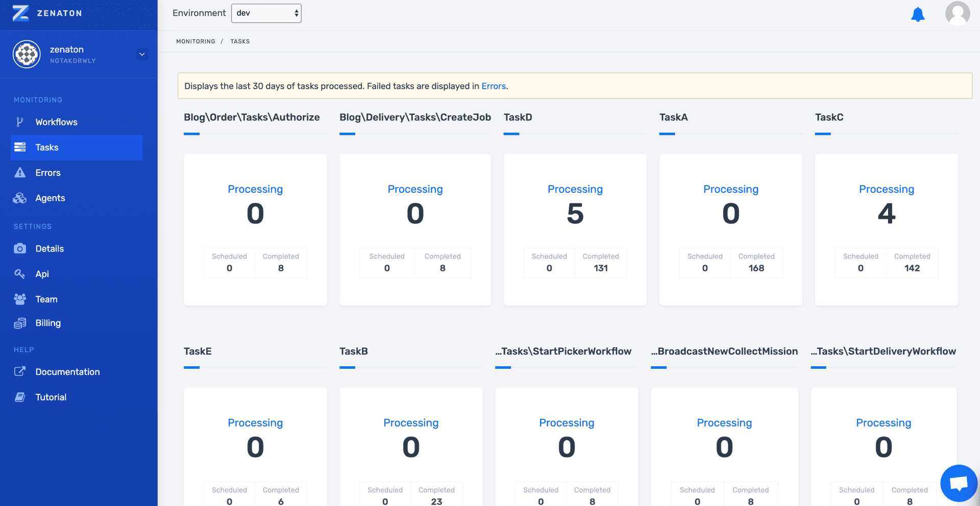
Task: Click TaskB Completed value 23
Action: pos(436,501)
